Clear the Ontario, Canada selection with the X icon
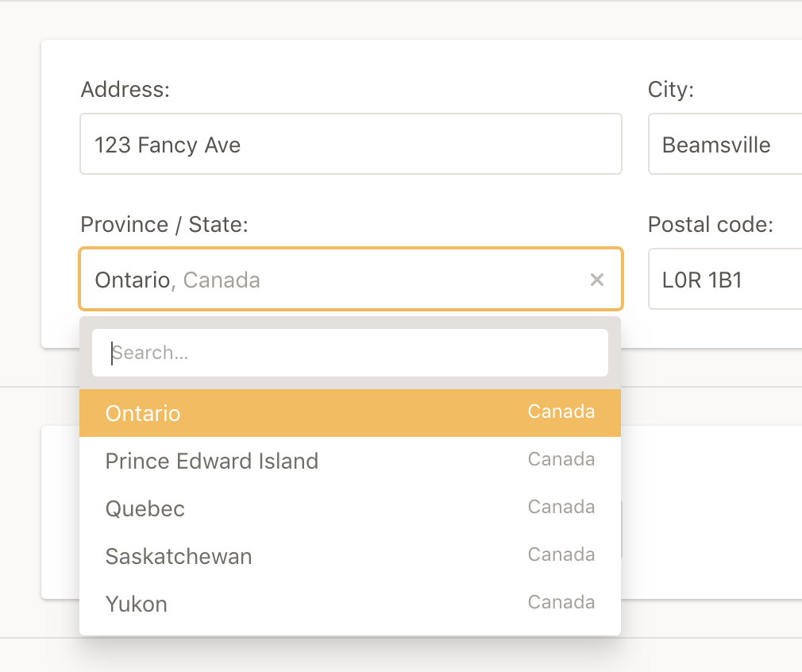 (x=596, y=280)
